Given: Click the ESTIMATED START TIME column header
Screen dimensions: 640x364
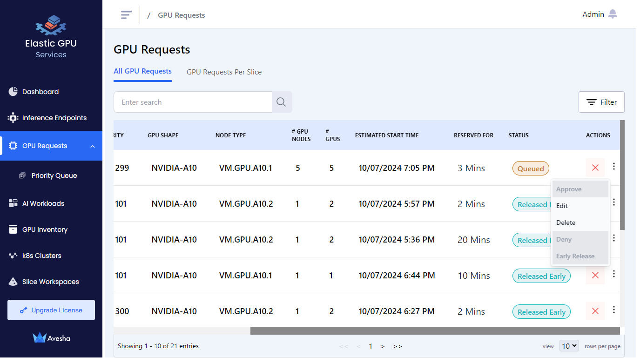Looking at the screenshot, I should point(387,135).
